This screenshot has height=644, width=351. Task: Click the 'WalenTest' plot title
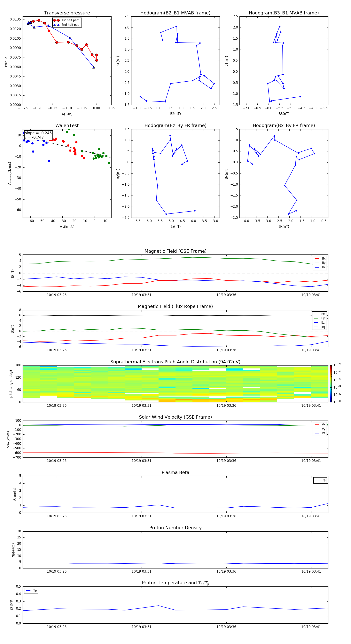pyautogui.click(x=67, y=125)
